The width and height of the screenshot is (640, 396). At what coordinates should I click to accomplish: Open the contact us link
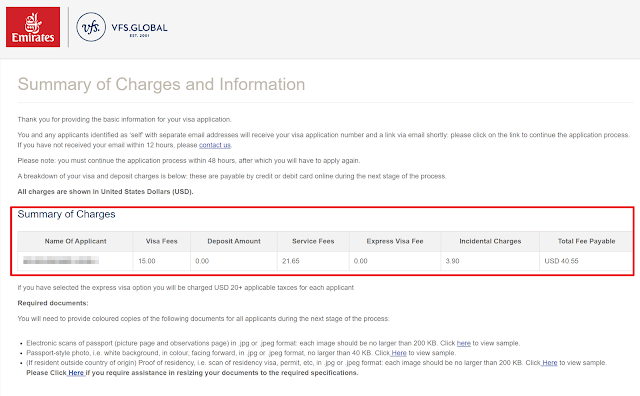[215, 145]
